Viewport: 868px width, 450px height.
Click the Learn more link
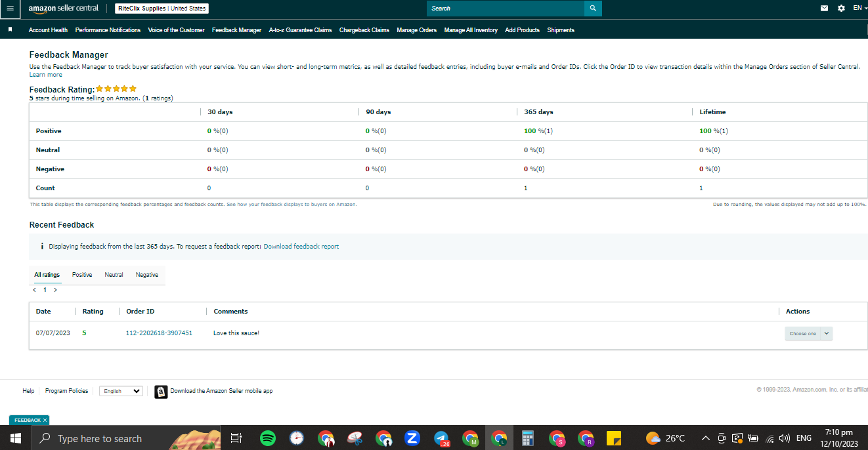coord(46,75)
